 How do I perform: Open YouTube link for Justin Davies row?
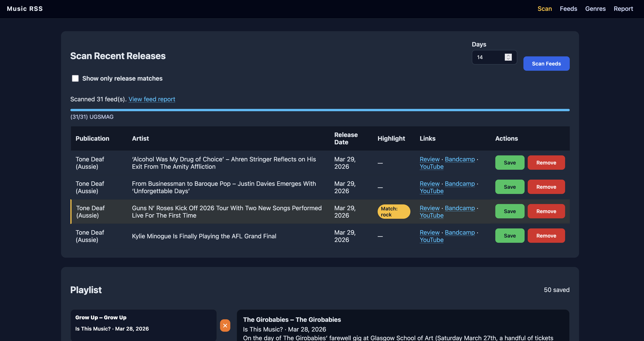[x=431, y=191]
